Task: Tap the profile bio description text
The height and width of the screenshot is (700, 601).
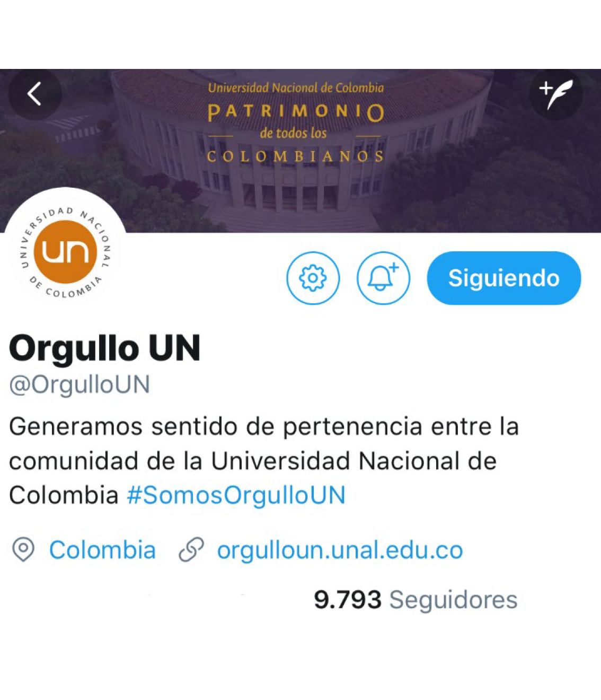Action: point(264,461)
